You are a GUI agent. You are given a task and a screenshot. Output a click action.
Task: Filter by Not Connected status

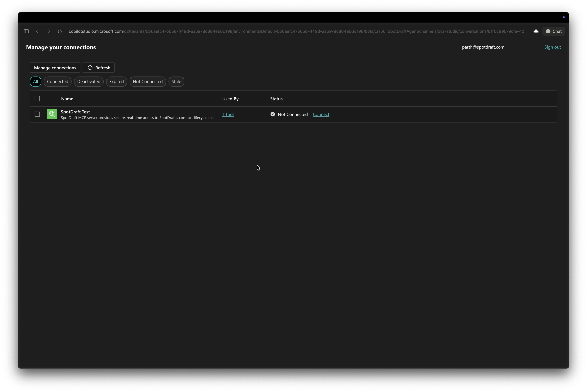[148, 81]
